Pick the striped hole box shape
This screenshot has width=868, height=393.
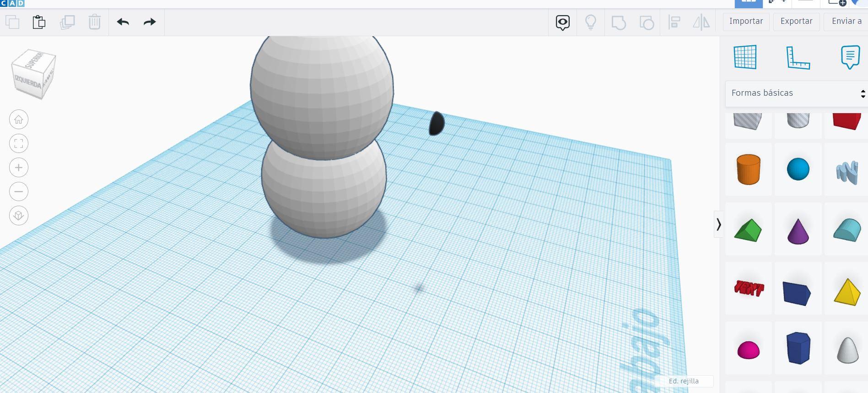tap(748, 121)
